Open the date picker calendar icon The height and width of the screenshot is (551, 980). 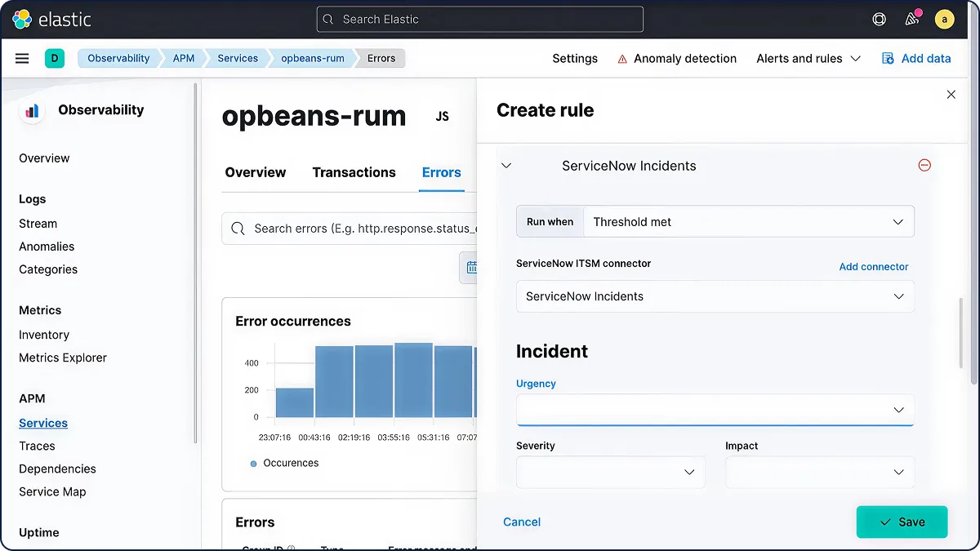pyautogui.click(x=470, y=268)
